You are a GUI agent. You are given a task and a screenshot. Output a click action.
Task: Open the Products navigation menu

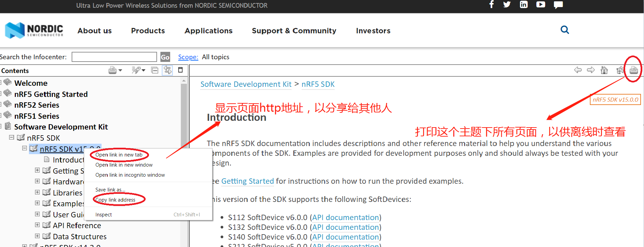coord(148,31)
